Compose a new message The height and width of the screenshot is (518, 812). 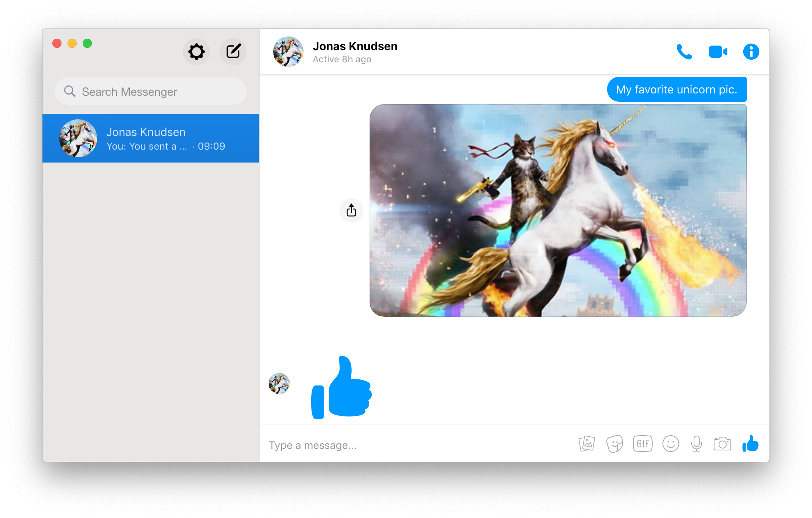(233, 52)
